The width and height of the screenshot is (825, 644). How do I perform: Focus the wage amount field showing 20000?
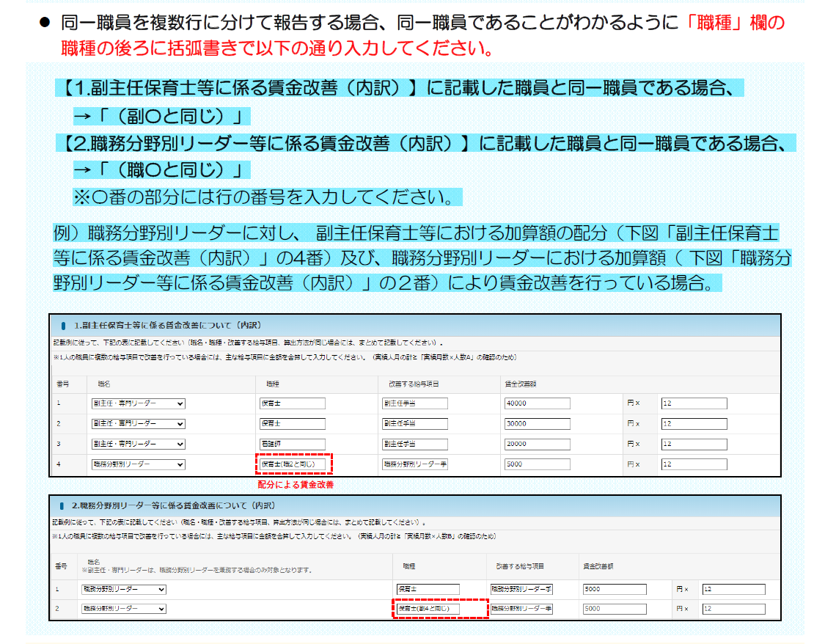(x=537, y=444)
